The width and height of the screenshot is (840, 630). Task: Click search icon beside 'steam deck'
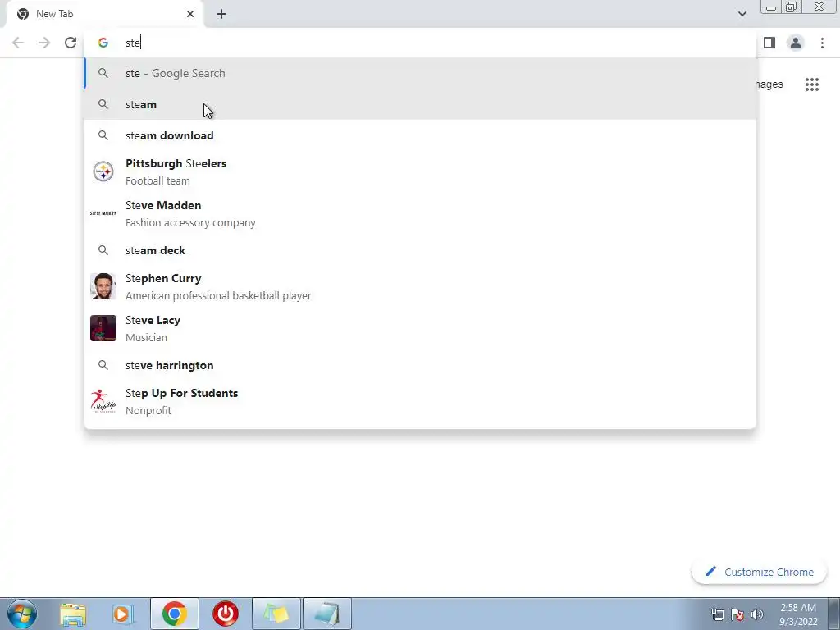tap(103, 250)
